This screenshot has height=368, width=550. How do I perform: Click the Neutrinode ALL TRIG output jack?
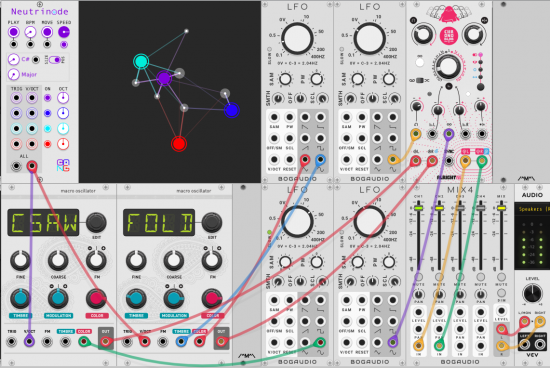(x=16, y=166)
